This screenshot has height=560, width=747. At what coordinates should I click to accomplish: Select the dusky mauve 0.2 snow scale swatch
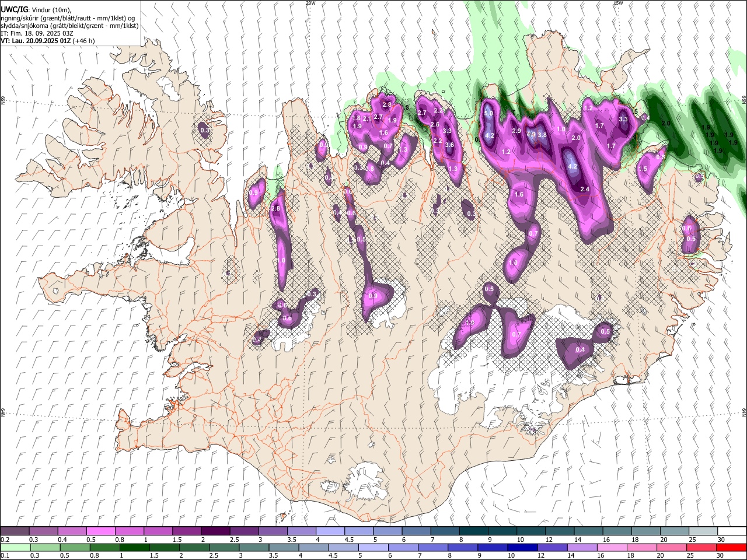pos(15,531)
